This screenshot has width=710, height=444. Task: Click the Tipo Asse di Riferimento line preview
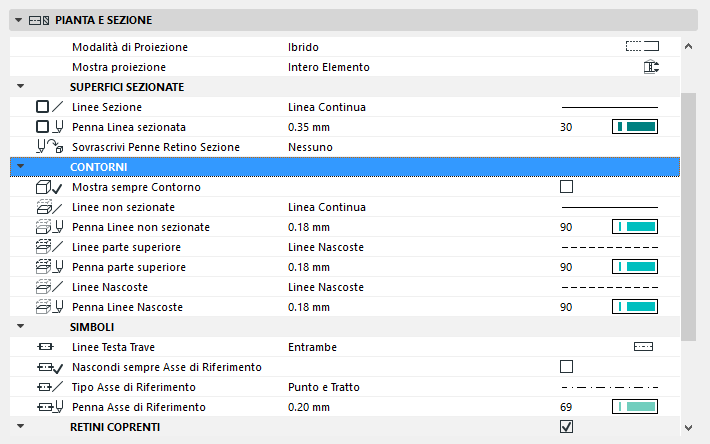609,387
